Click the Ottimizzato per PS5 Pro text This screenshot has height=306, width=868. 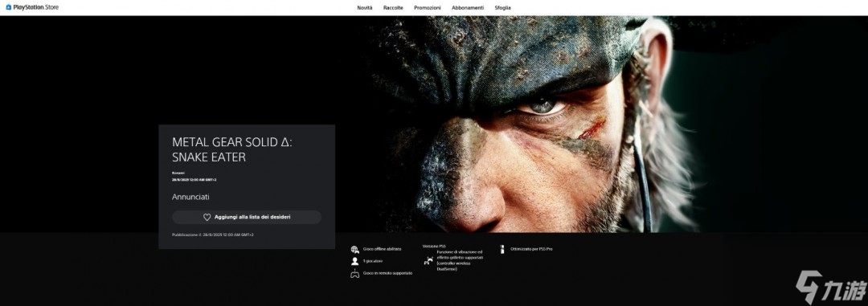click(x=531, y=250)
